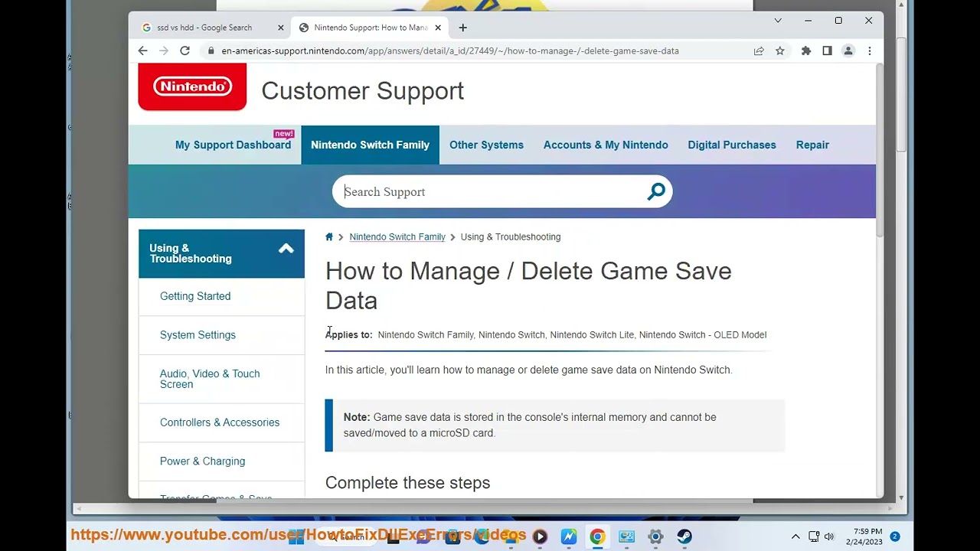Click the Customer Support header text
This screenshot has width=980, height=551.
click(x=363, y=91)
